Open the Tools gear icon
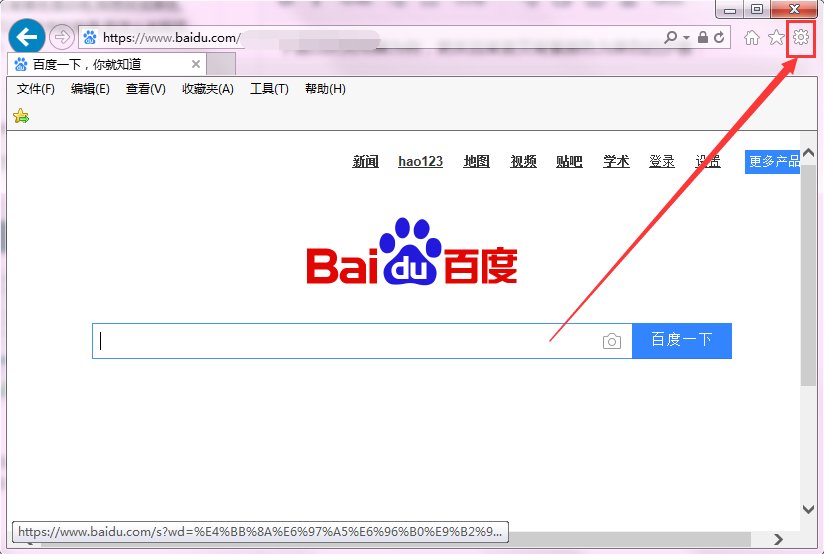 click(x=801, y=37)
